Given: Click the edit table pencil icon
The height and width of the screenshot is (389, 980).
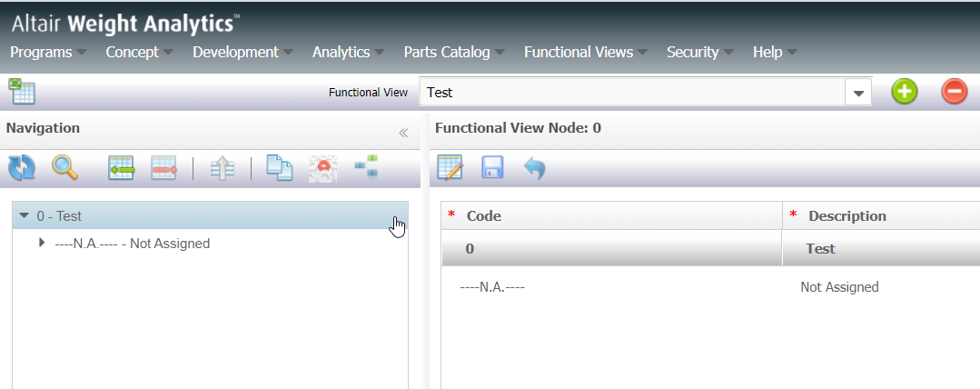Looking at the screenshot, I should tap(450, 168).
